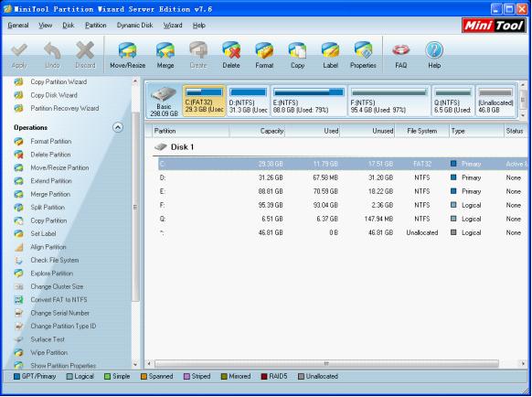This screenshot has height=397, width=532.
Task: Open the Help menu
Action: (x=199, y=26)
